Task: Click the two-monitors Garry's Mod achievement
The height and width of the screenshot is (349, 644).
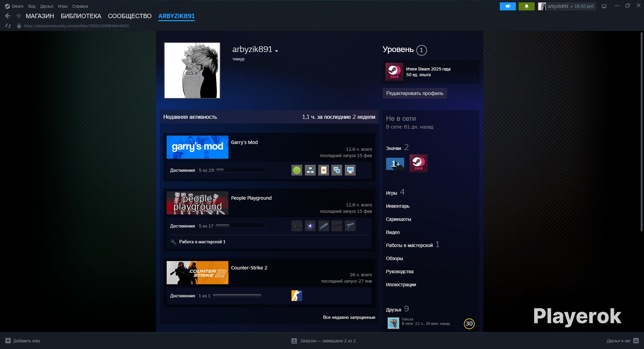Action: [x=337, y=170]
